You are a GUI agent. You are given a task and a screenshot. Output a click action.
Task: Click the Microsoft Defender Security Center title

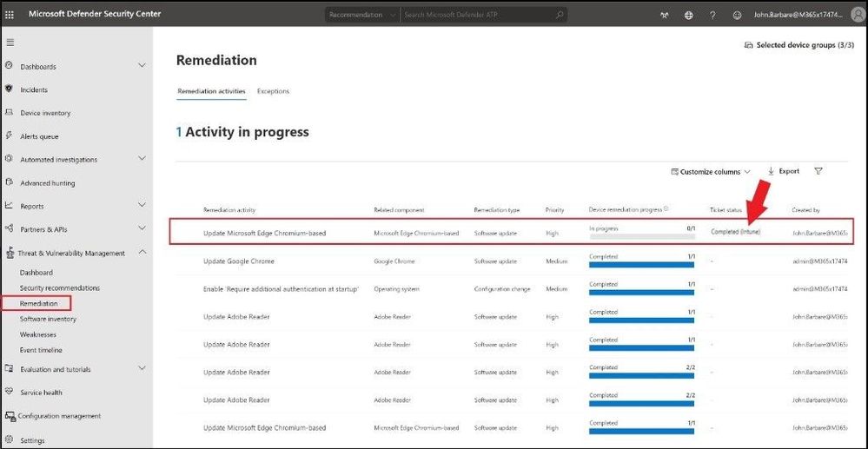point(95,13)
